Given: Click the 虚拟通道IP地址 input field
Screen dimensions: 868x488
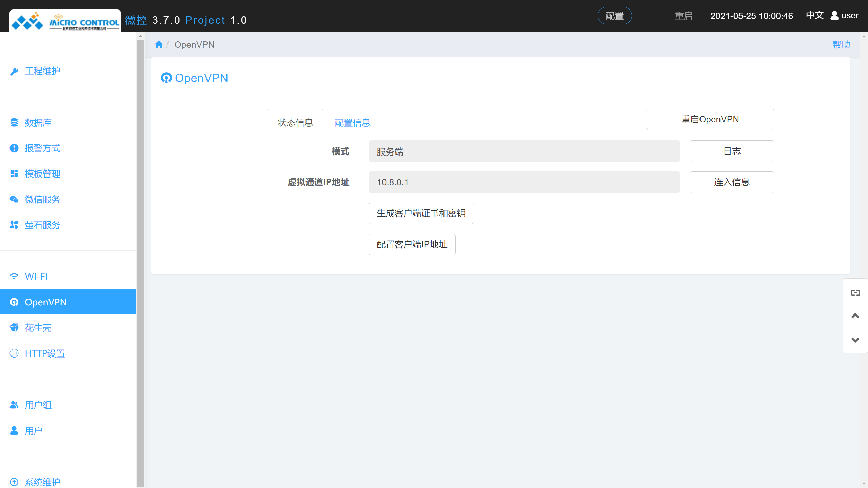Looking at the screenshot, I should pyautogui.click(x=524, y=182).
